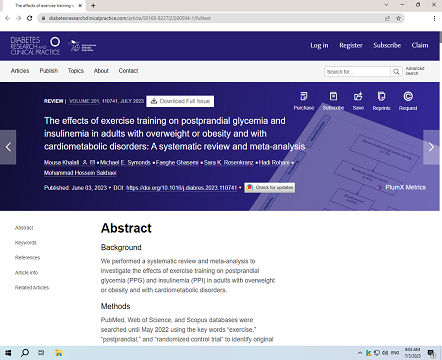The width and height of the screenshot is (442, 360).
Task: Click the browser address bar URL
Action: [130, 18]
